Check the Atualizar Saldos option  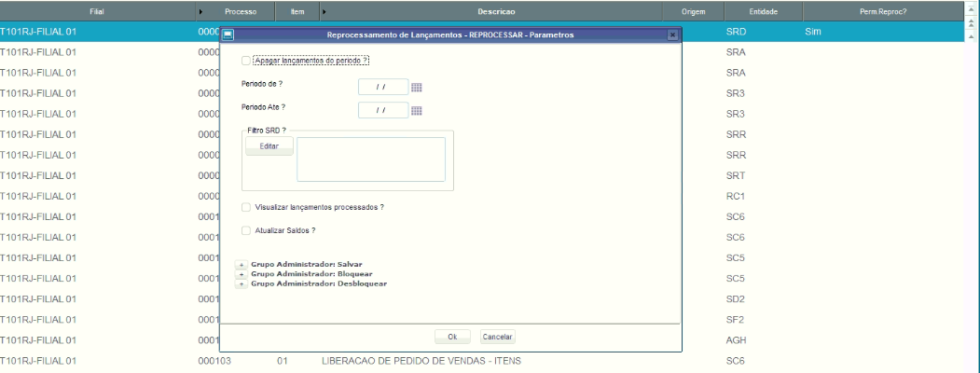(x=246, y=230)
